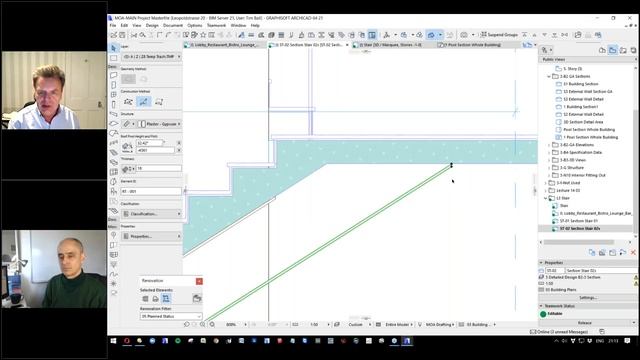The height and width of the screenshot is (360, 640).
Task: Open the Layer dropdown selector
Action: 151,56
